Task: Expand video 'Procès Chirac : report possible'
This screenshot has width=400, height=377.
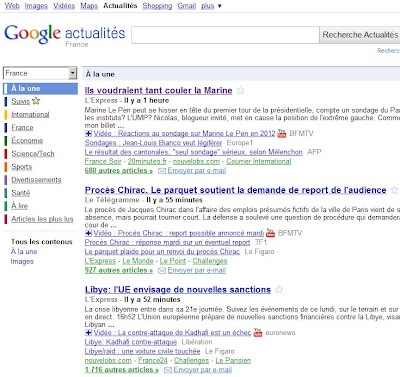Action: (x=88, y=233)
